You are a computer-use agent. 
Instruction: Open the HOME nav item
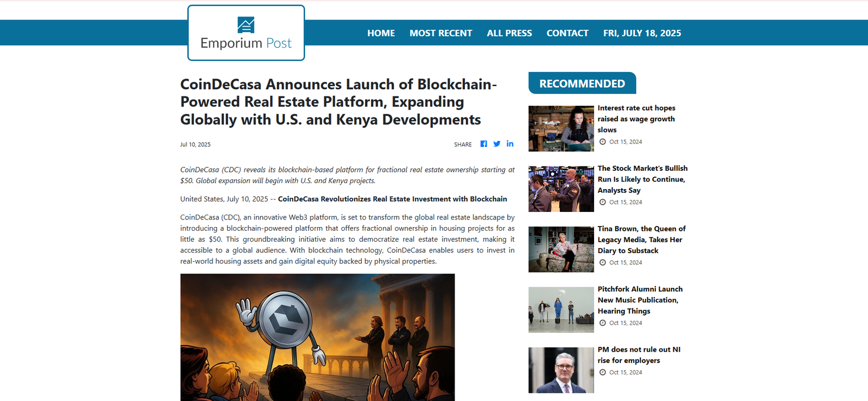381,33
